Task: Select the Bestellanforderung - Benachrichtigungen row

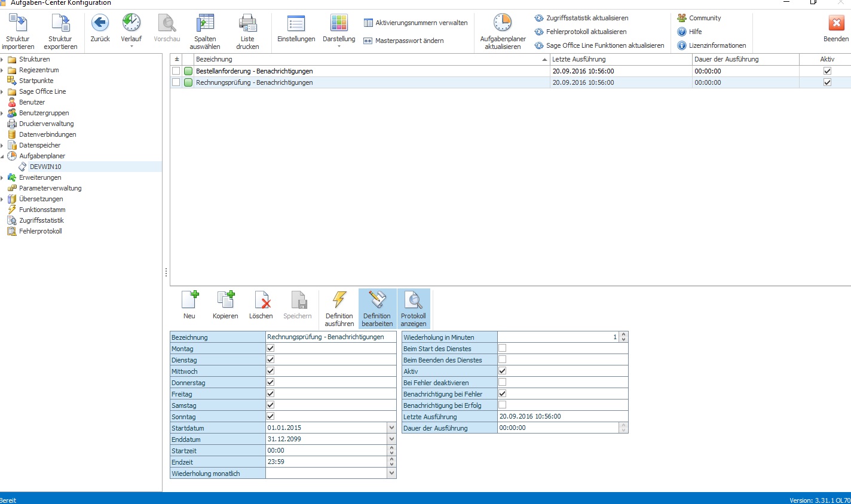Action: pos(510,71)
